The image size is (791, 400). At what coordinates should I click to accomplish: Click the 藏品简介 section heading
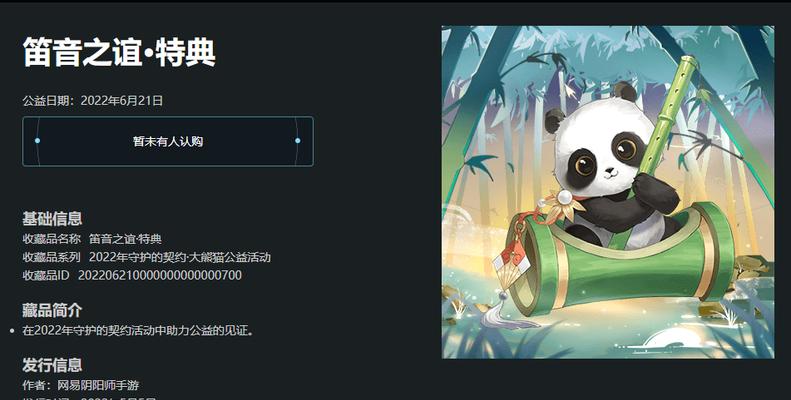coord(52,310)
